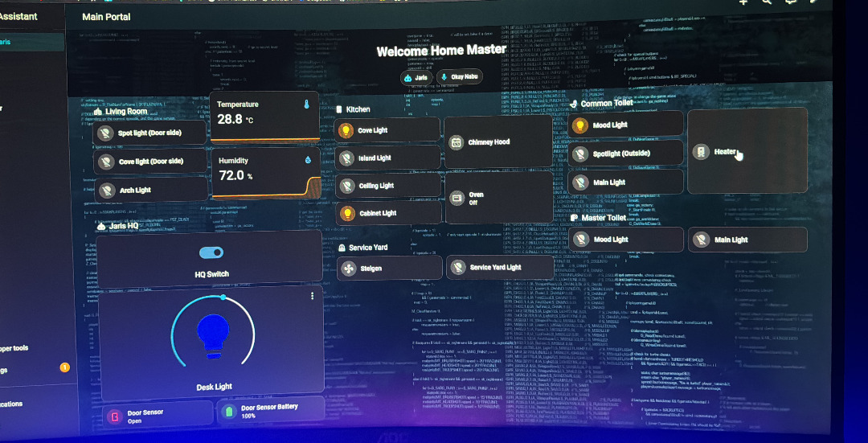Click the Common Toilet Mood Light bulb icon

(x=579, y=125)
